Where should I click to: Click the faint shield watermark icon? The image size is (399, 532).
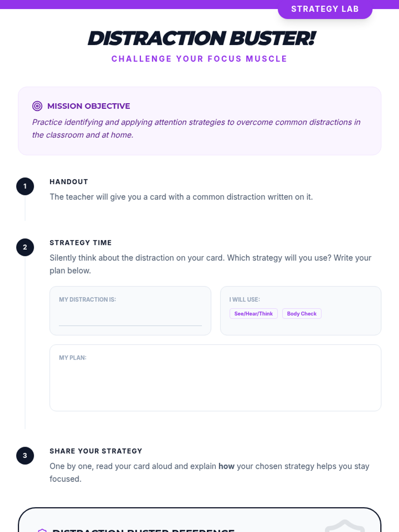[344, 526]
